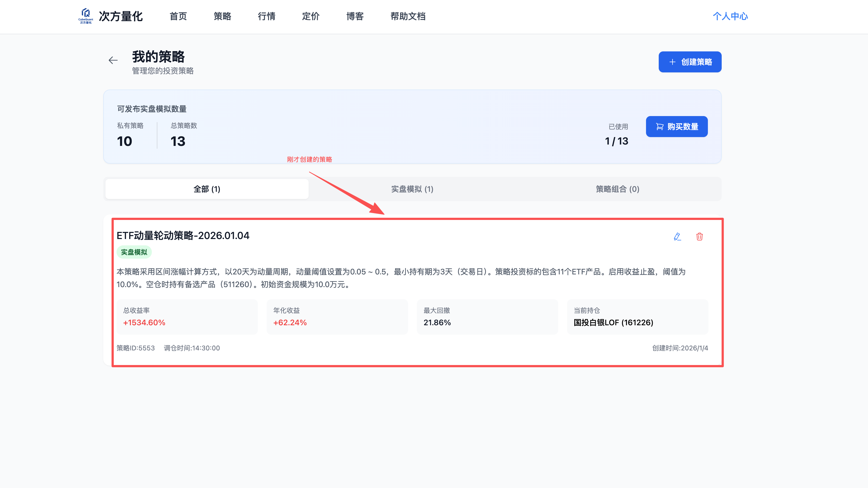Select the 全部 (1) tab
Viewport: 868px width, 488px height.
pos(207,189)
